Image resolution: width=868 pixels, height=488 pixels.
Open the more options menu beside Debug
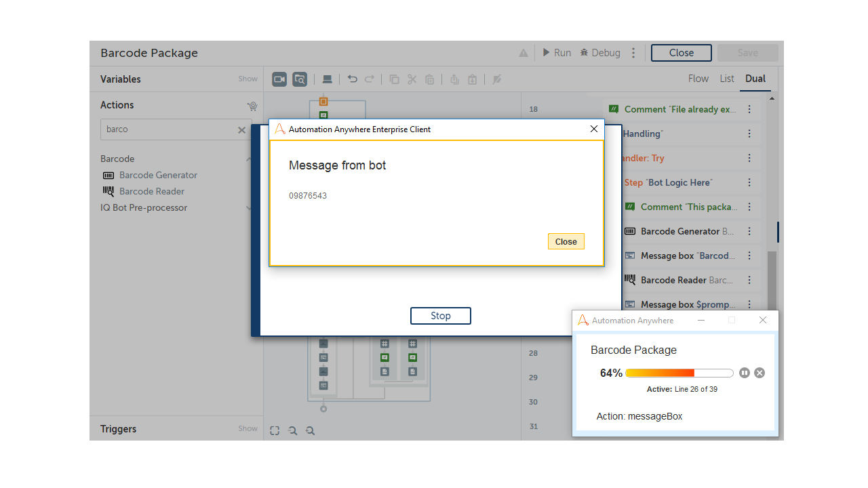633,53
